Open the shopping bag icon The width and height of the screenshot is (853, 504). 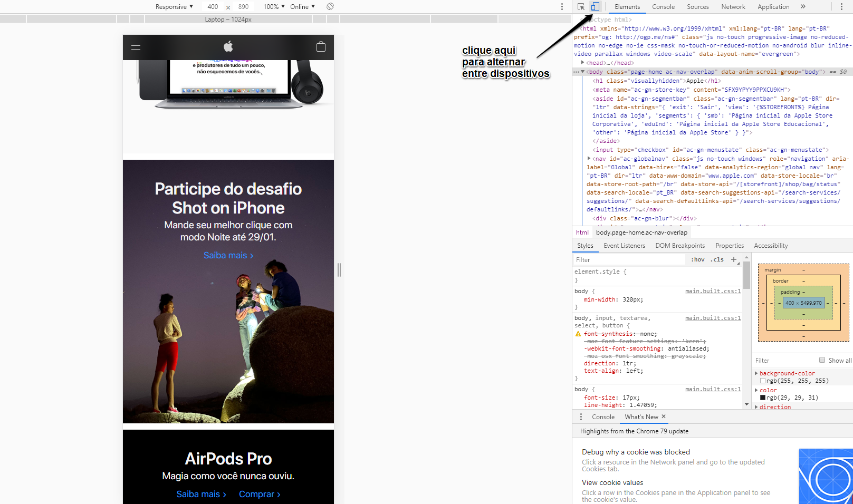(321, 46)
